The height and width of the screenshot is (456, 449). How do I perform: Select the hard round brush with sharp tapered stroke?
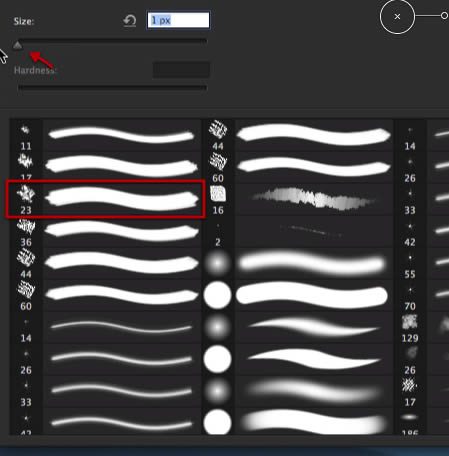(x=297, y=359)
